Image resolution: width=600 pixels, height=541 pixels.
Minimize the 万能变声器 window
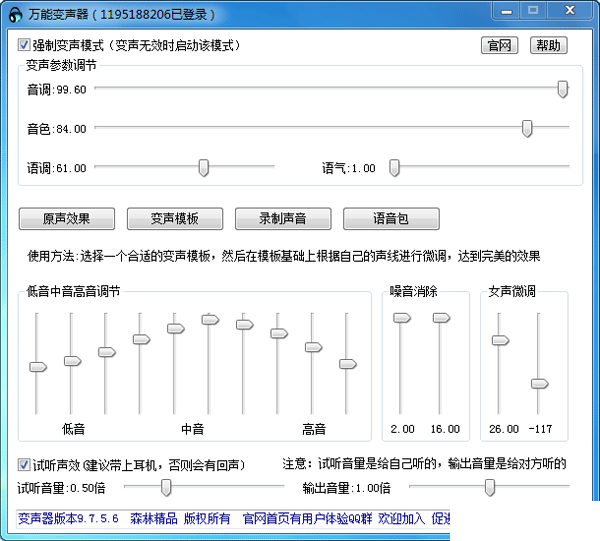point(506,11)
